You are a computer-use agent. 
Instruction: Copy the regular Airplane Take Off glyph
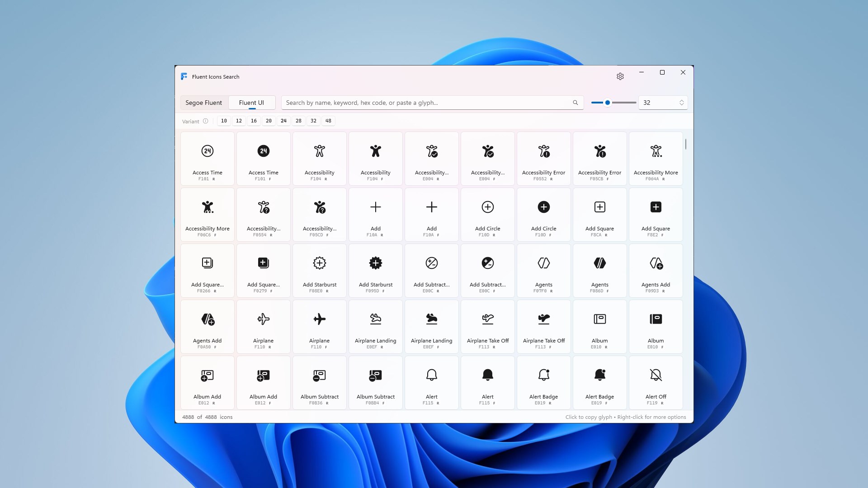tap(488, 327)
